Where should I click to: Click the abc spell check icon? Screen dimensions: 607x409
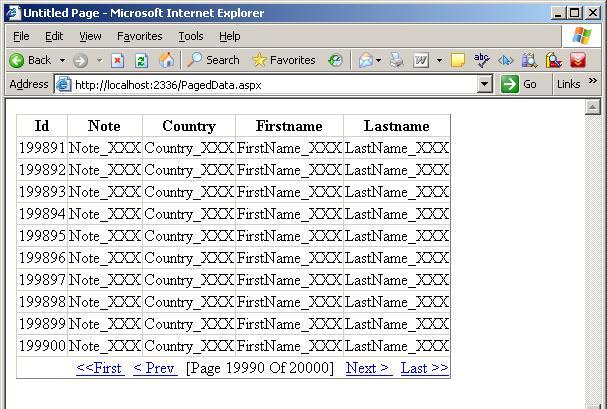click(481, 60)
